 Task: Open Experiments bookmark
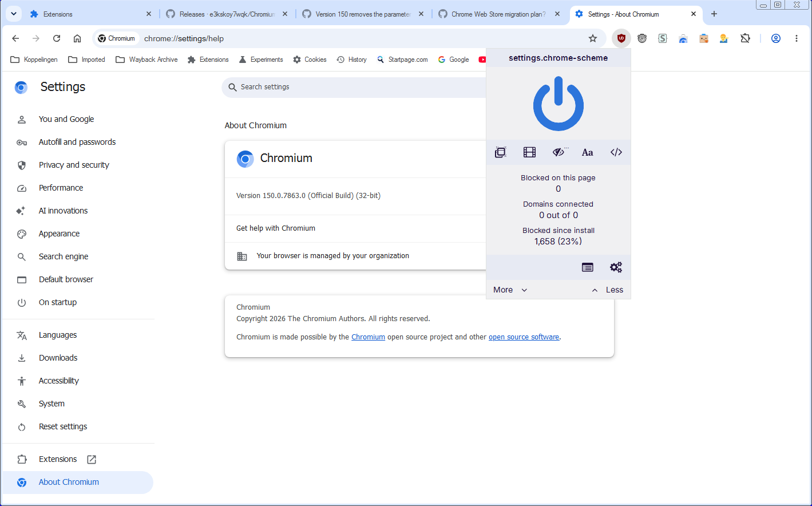[261, 60]
